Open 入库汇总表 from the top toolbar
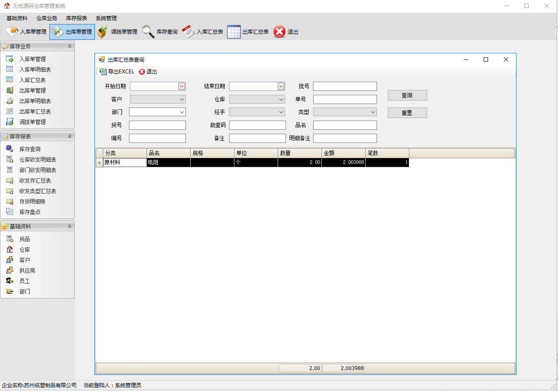Image resolution: width=558 pixels, height=392 pixels. pos(202,32)
